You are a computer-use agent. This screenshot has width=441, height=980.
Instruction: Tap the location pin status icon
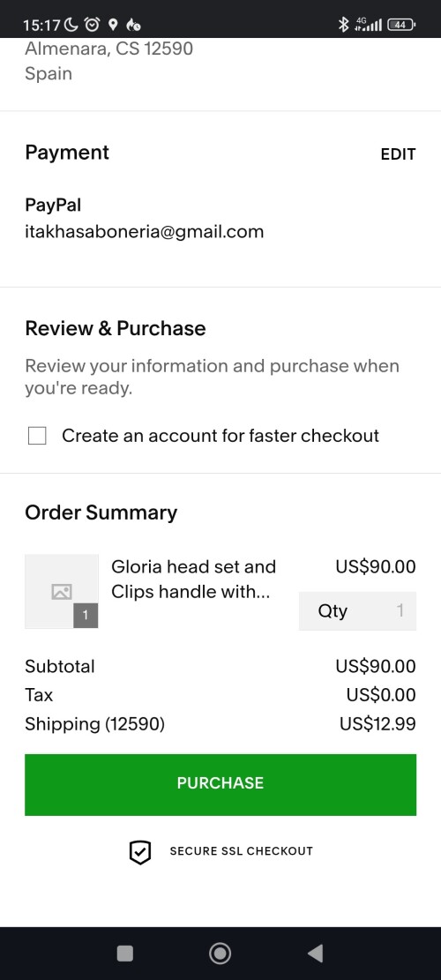113,25
